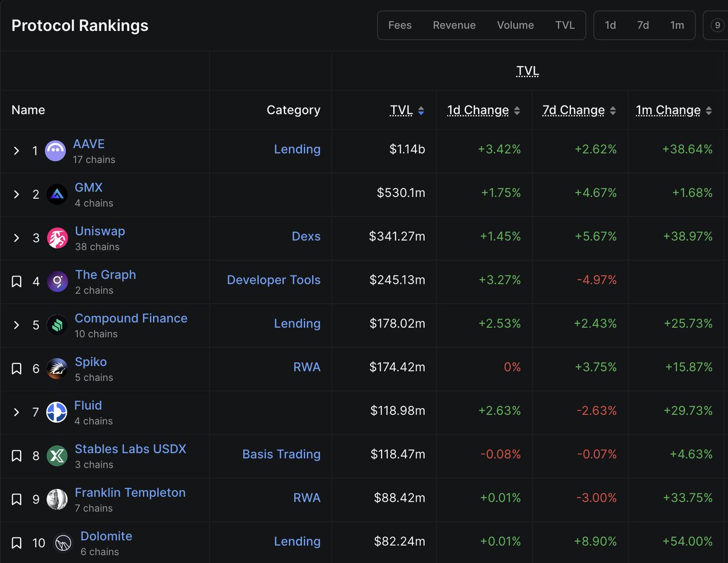Image resolution: width=728 pixels, height=563 pixels.
Task: Click the Fluid protocol logo
Action: pos(57,413)
